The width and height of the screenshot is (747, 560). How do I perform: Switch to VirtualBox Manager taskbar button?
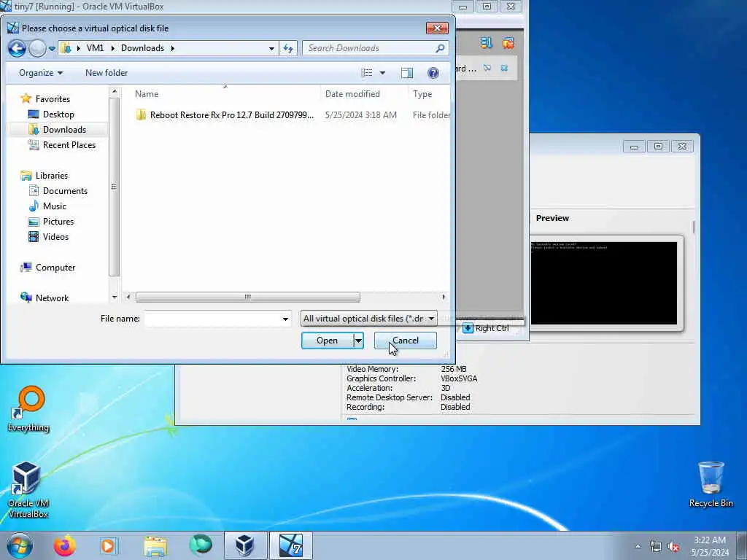(245, 545)
